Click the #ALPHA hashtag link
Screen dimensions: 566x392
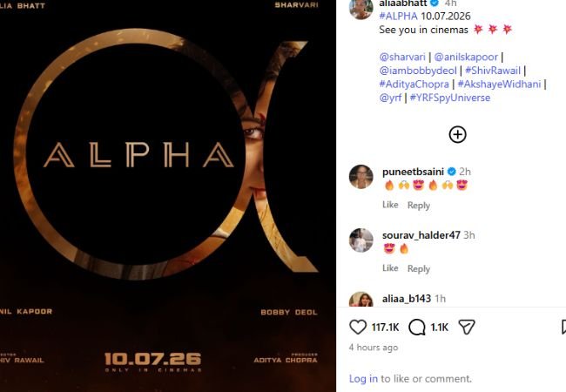(398, 17)
